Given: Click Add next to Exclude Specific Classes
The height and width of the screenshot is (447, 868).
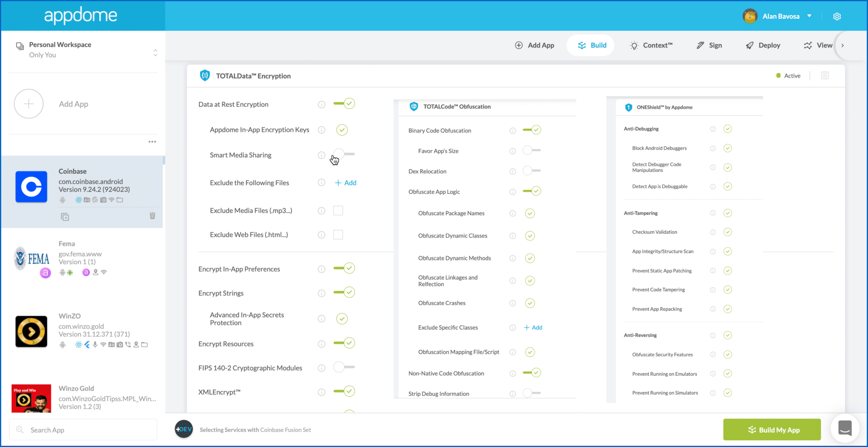Looking at the screenshot, I should click(x=533, y=327).
